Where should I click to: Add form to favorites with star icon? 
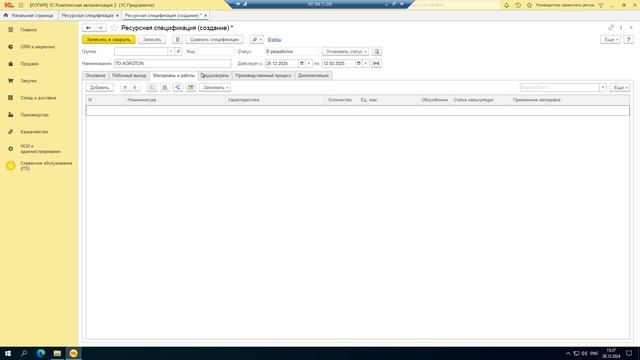(x=114, y=28)
